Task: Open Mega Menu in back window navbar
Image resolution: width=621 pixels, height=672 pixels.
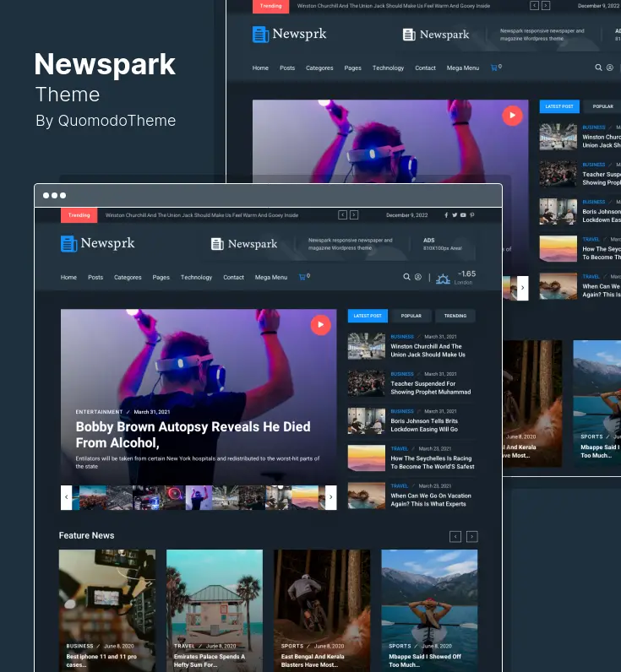Action: pos(463,68)
